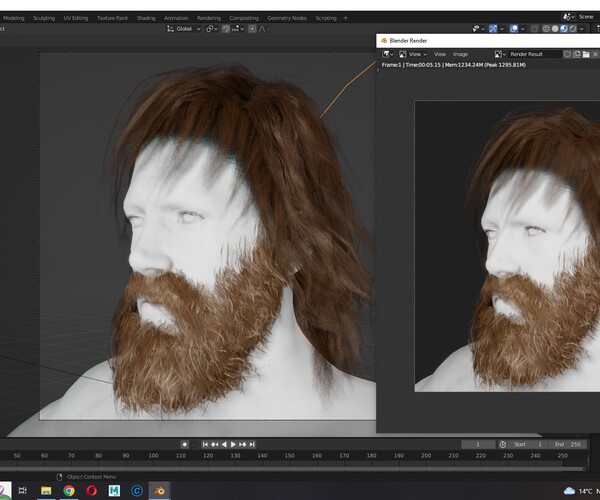Browse linked images dropdown icon
Viewport: 600px width, 500px height.
[500, 54]
